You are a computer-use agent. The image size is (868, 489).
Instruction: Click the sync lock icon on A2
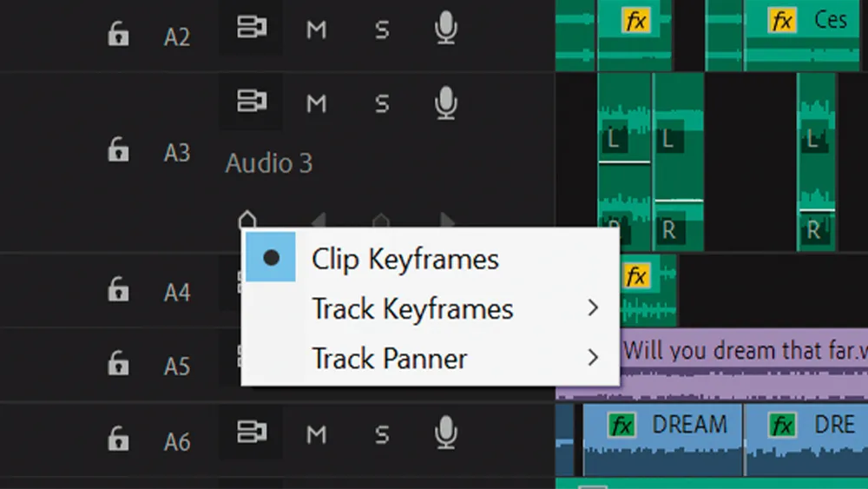pos(251,29)
